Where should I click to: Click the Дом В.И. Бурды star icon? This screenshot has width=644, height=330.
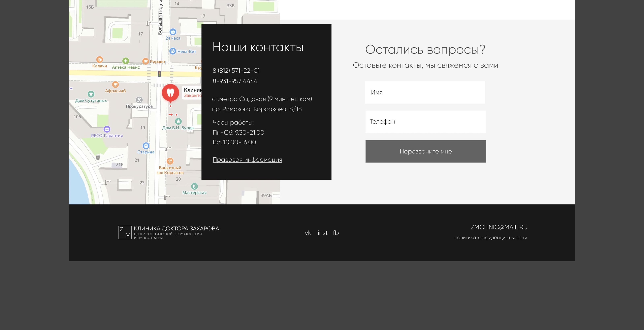178,121
